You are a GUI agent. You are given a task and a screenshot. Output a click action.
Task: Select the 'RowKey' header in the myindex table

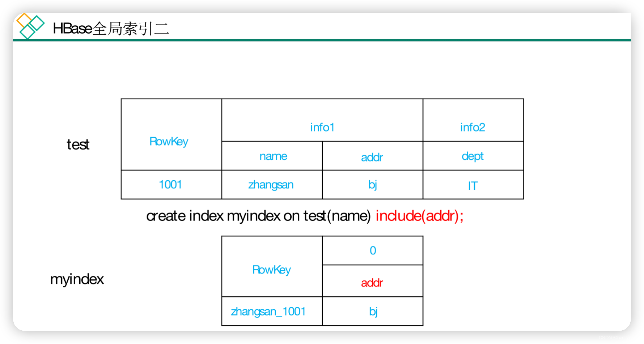(271, 270)
